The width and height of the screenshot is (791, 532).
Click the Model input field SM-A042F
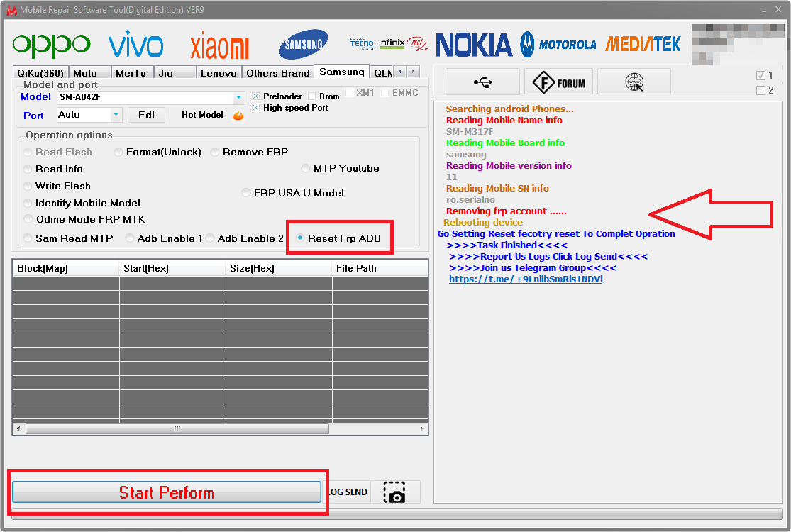click(x=145, y=97)
